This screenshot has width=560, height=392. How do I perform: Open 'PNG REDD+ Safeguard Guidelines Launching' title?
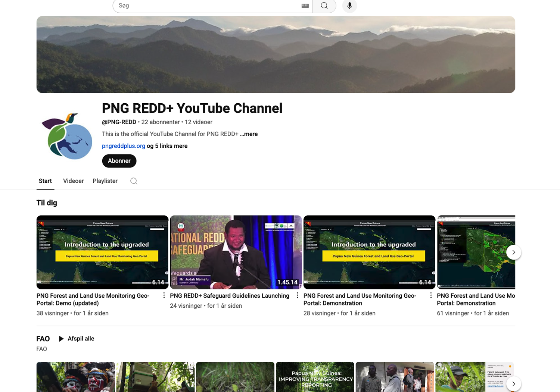[230, 296]
